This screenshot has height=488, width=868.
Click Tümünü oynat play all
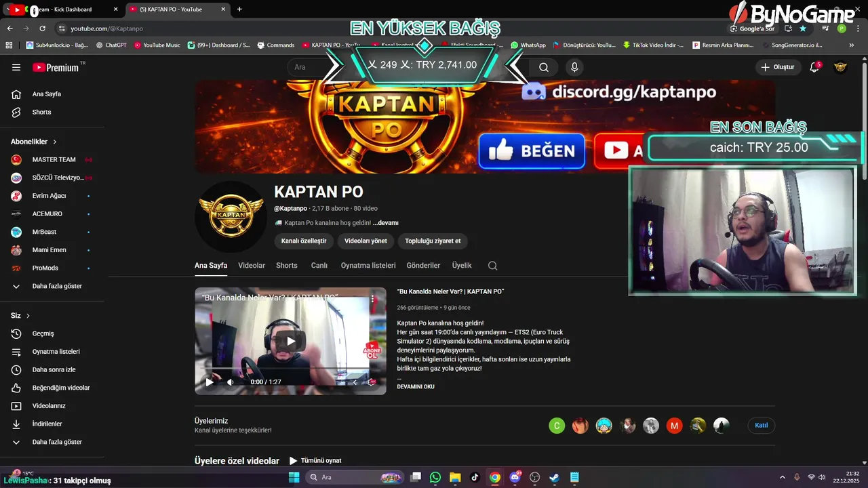coord(315,461)
